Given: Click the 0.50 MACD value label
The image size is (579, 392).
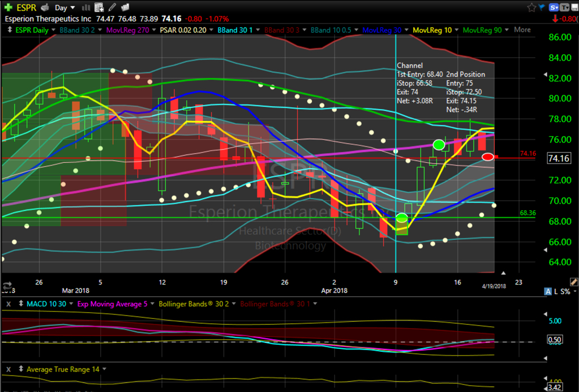Looking at the screenshot, I should [555, 339].
